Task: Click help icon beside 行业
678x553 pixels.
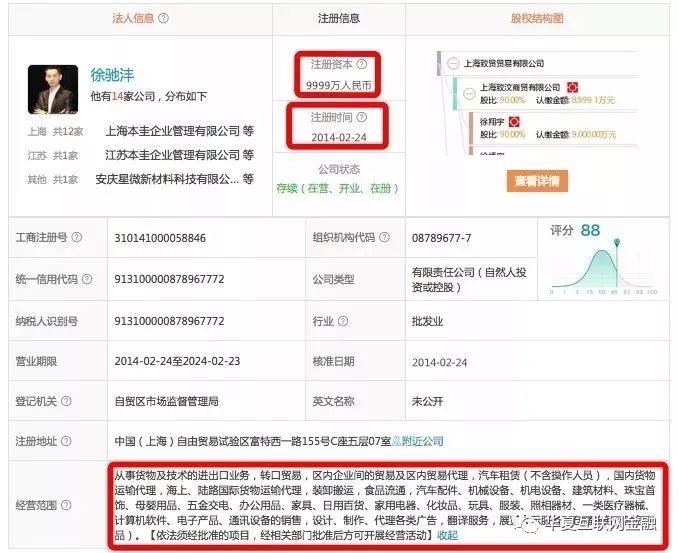Action: tap(342, 321)
